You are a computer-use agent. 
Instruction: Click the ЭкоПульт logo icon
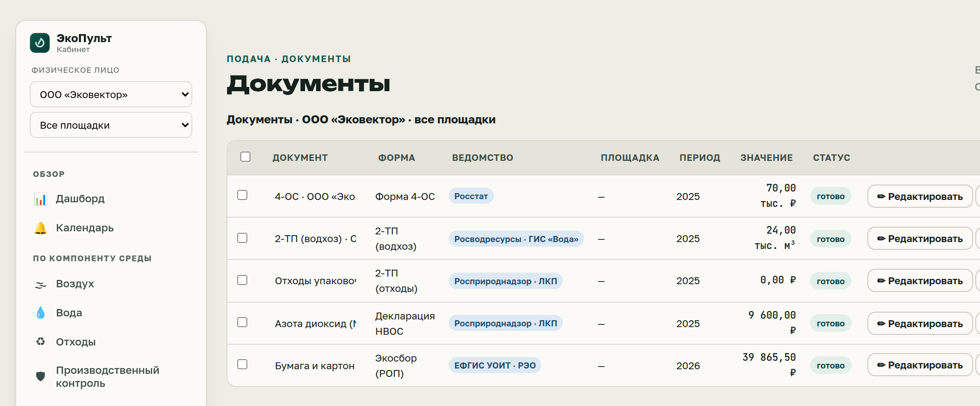[40, 43]
